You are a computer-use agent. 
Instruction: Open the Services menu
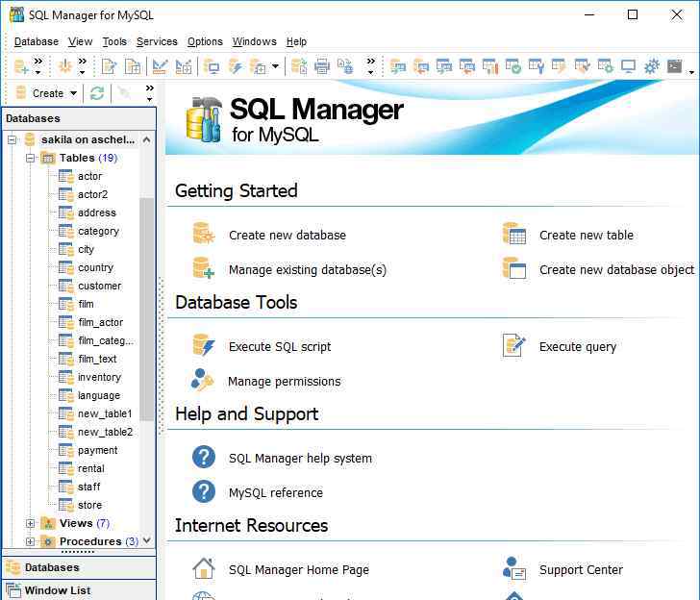pyautogui.click(x=157, y=41)
